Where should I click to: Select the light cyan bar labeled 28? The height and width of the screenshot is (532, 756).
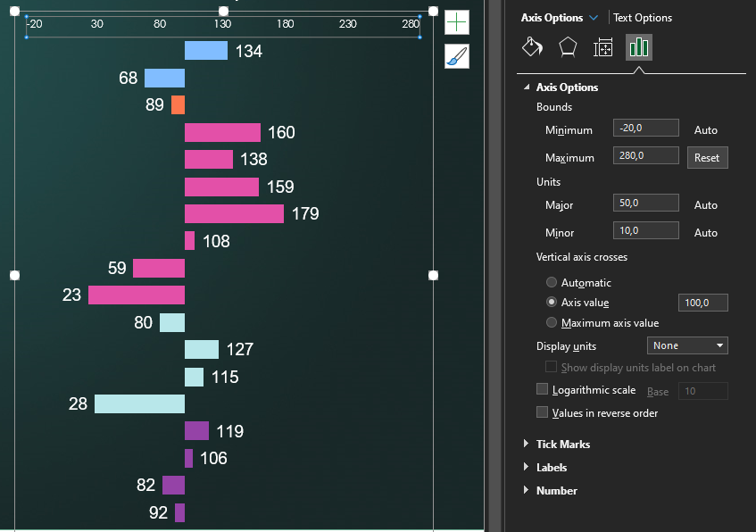coord(139,403)
